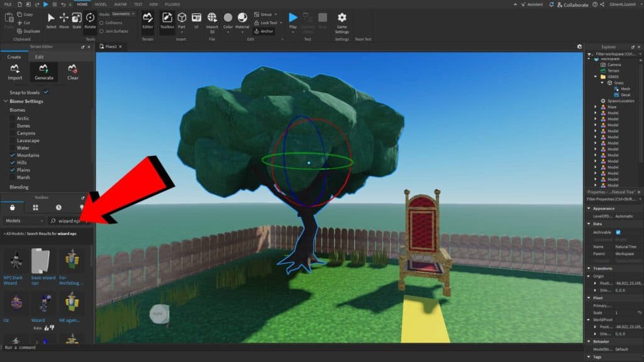Screen dimensions: 644x362
Task: Switch to the MODEL ribbon tab
Action: (x=100, y=4)
